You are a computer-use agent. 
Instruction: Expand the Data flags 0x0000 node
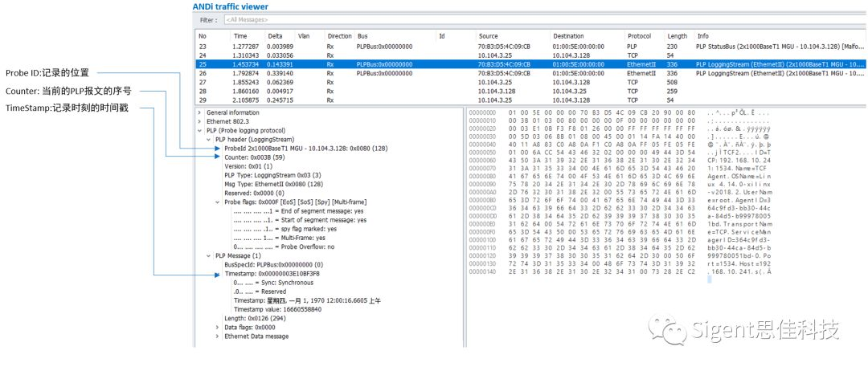(218, 328)
